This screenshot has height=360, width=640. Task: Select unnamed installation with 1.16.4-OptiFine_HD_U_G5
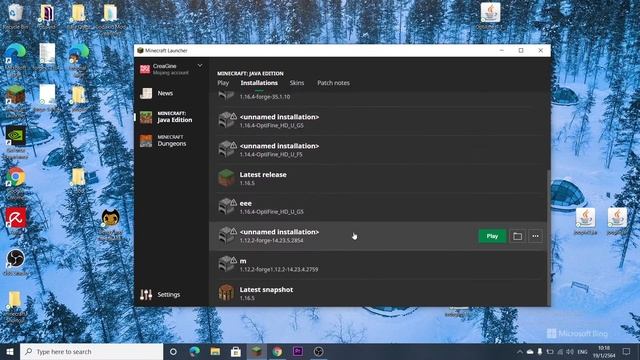coord(378,121)
